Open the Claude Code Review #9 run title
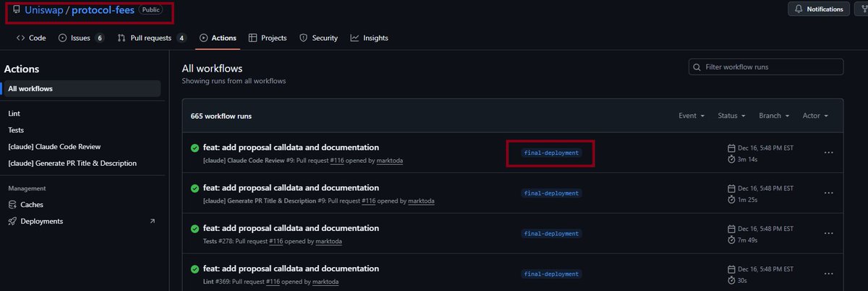 (291, 147)
